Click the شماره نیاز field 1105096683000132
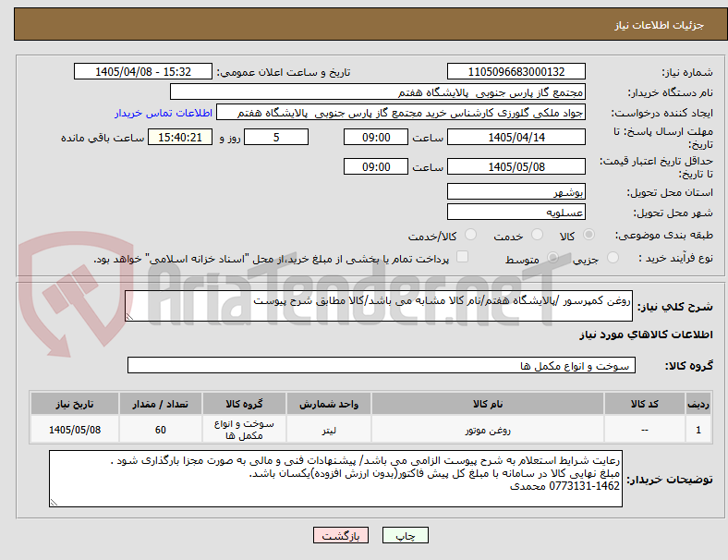 [x=516, y=71]
